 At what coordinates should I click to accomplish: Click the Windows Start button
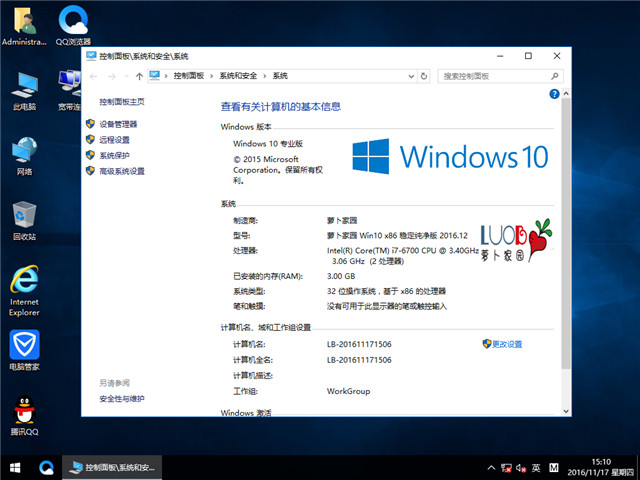point(15,468)
